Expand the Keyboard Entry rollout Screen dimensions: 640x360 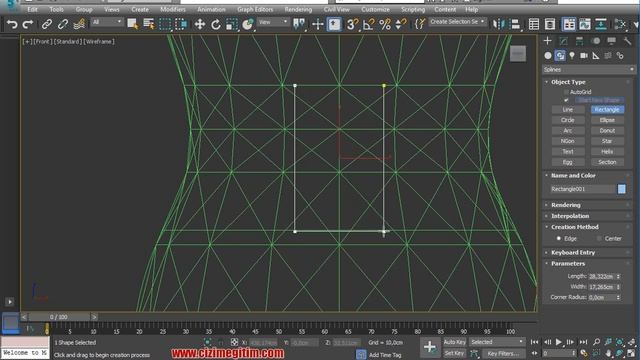[573, 253]
